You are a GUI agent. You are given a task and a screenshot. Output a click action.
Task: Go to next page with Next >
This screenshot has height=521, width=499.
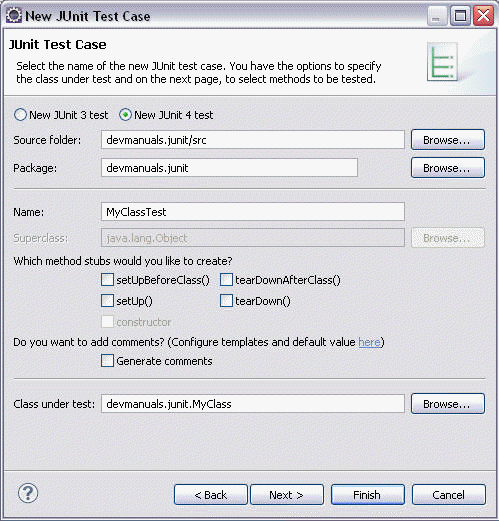[287, 495]
